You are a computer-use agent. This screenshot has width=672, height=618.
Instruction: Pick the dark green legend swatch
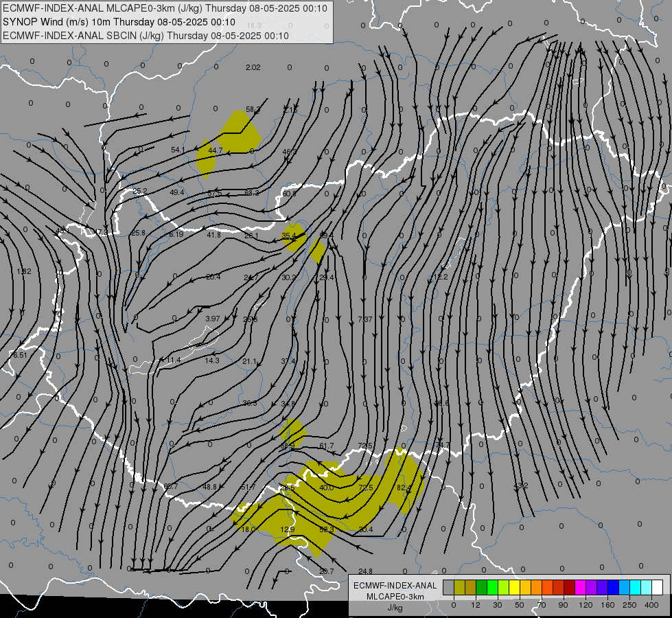482,587
